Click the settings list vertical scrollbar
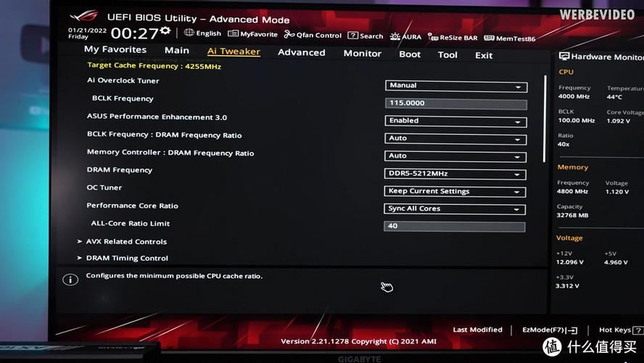The width and height of the screenshot is (644, 363). click(545, 118)
